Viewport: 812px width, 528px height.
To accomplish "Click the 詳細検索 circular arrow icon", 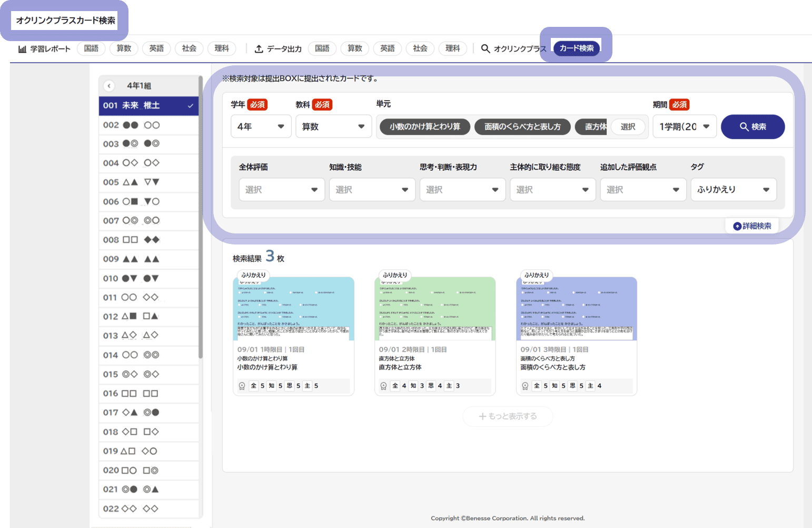I will click(x=737, y=226).
